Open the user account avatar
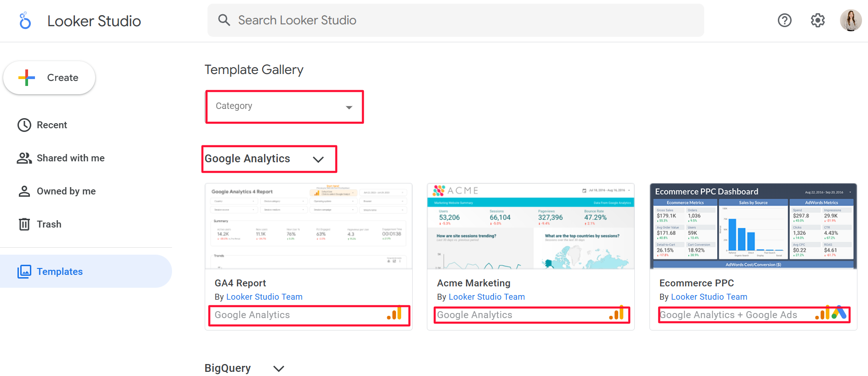868x376 pixels. (x=851, y=20)
